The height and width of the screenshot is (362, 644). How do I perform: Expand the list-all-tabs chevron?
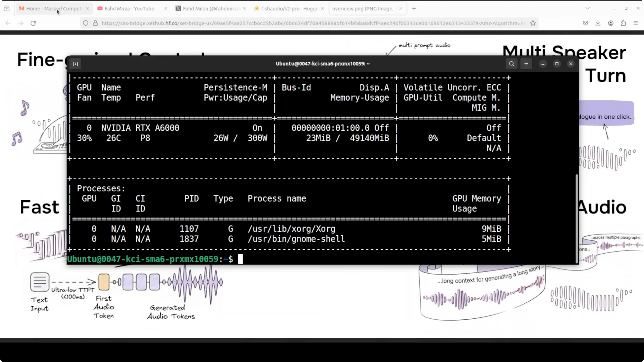click(x=587, y=8)
